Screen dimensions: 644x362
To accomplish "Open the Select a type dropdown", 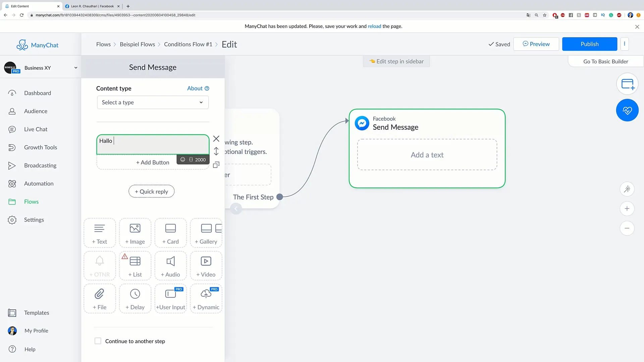I will 153,102.
